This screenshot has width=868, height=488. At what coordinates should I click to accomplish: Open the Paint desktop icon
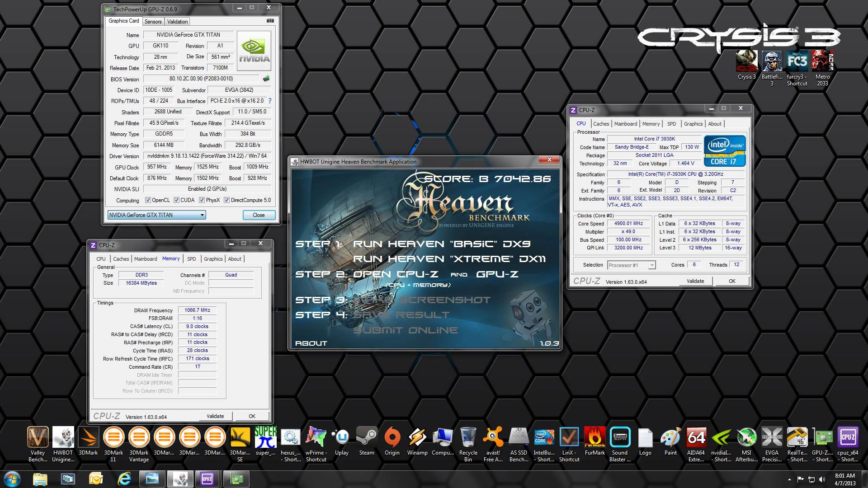pos(670,441)
